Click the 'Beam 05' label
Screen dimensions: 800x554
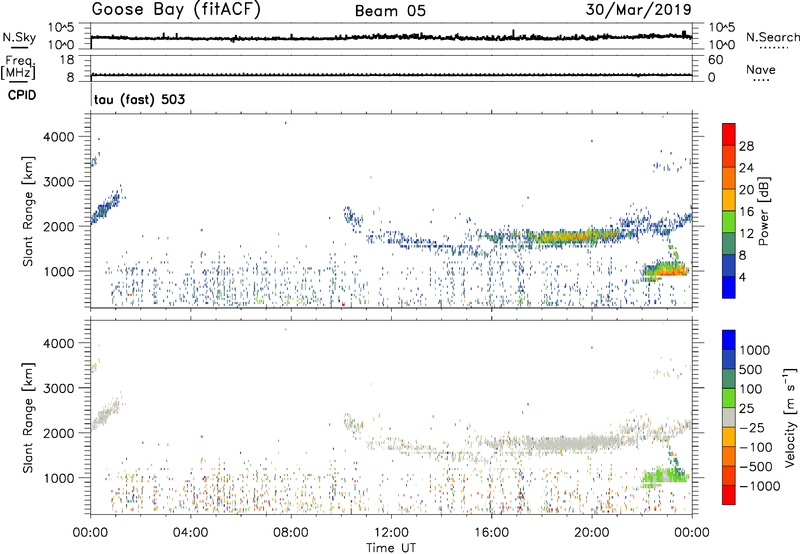tap(390, 11)
